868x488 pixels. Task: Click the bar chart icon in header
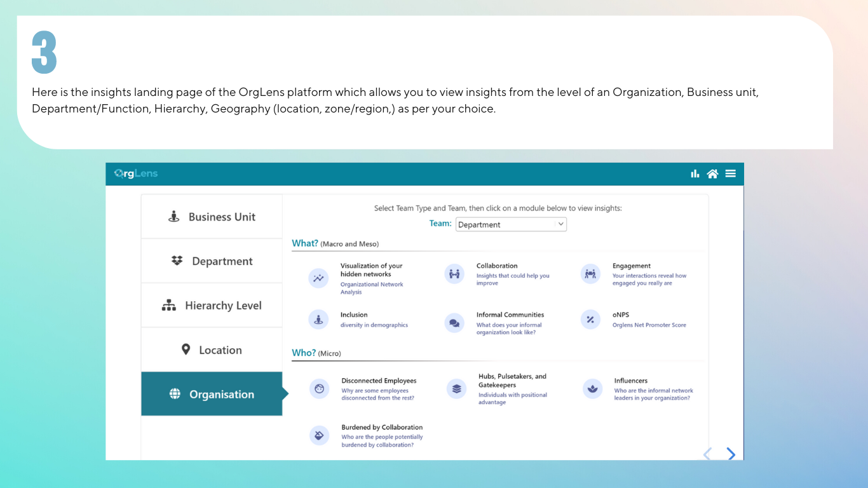click(x=695, y=173)
